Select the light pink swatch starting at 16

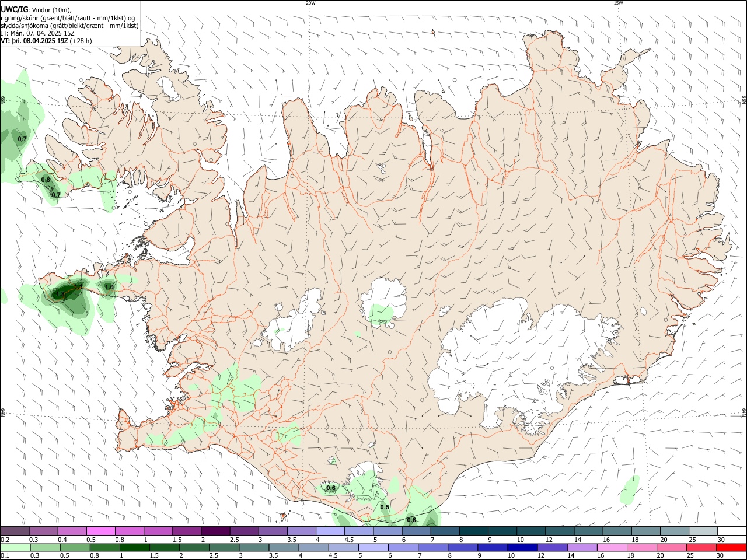612,548
